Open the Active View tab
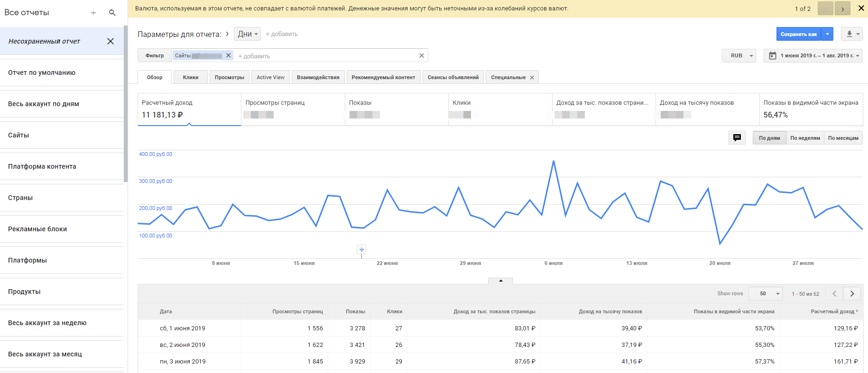 point(270,77)
